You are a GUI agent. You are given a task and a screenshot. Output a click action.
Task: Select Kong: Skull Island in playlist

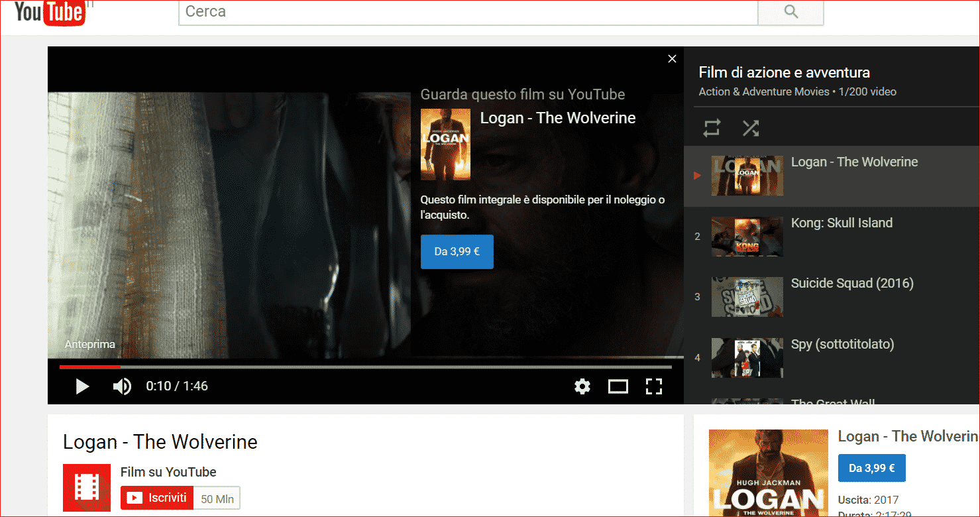coord(832,237)
